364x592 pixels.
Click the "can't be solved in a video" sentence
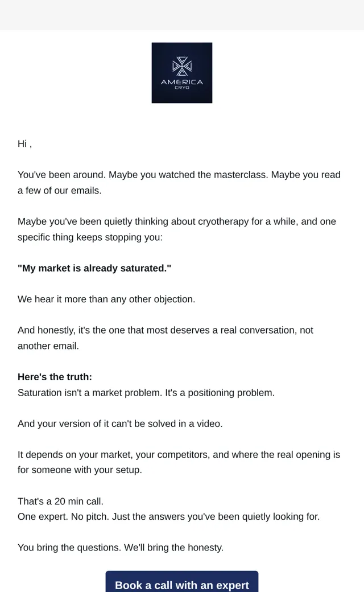(x=120, y=424)
